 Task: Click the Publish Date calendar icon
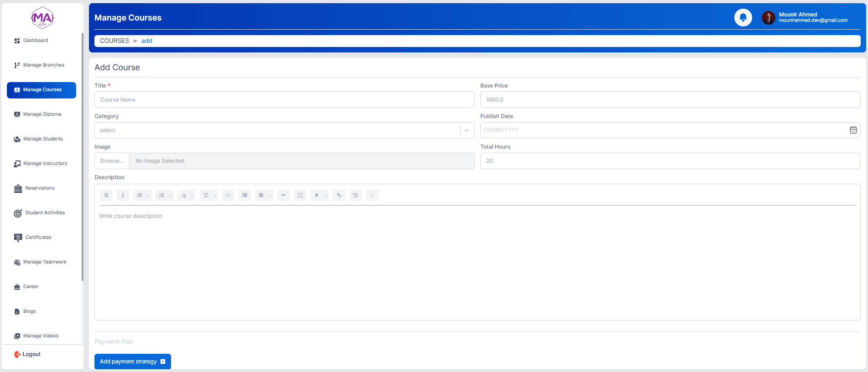pos(853,130)
